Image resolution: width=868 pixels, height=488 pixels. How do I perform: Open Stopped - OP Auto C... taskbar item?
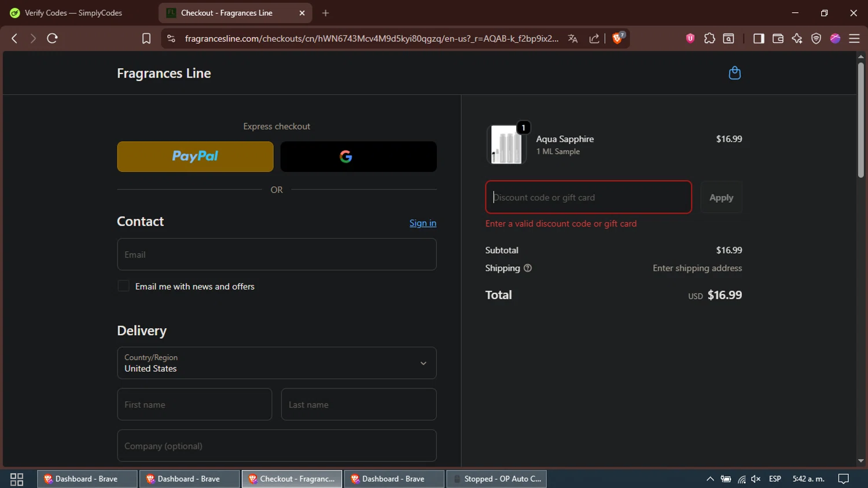[496, 479]
